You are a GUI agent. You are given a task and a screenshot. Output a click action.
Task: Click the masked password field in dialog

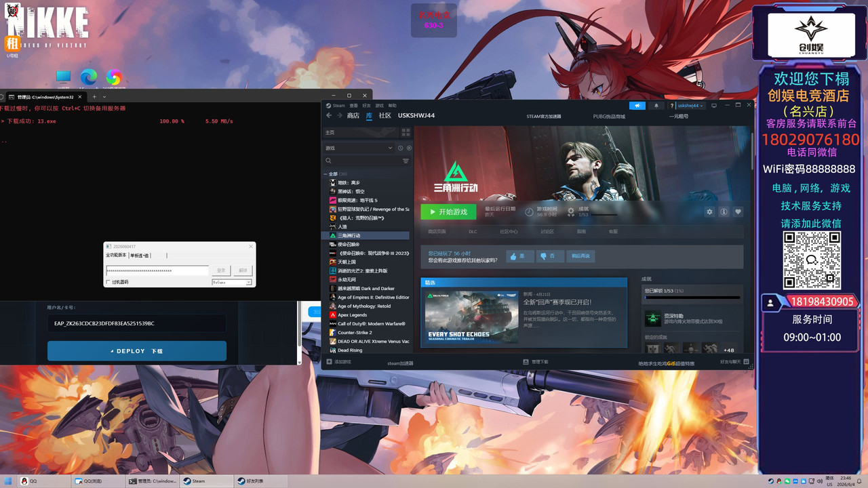157,270
